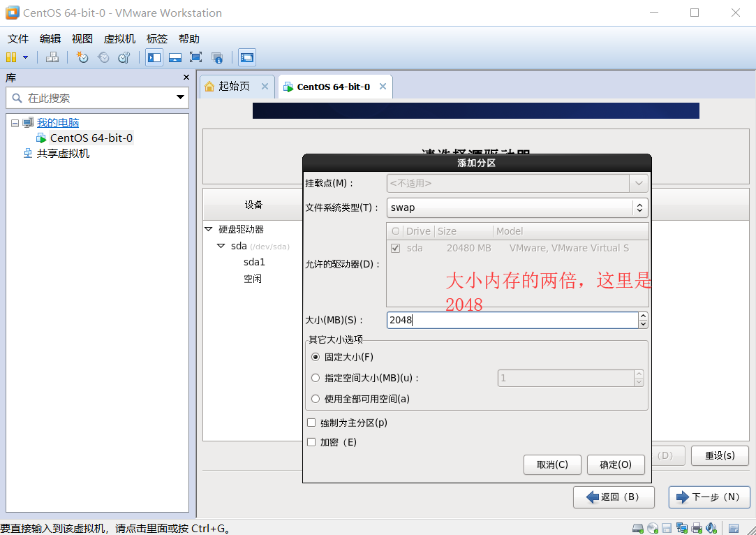Open the 文件 menu
756x535 pixels.
18,38
